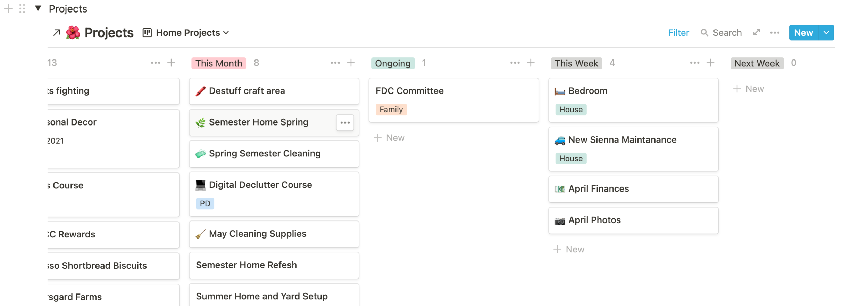Open Projects database via the diagonal arrow icon
Screen dimensions: 868x306
pyautogui.click(x=57, y=33)
